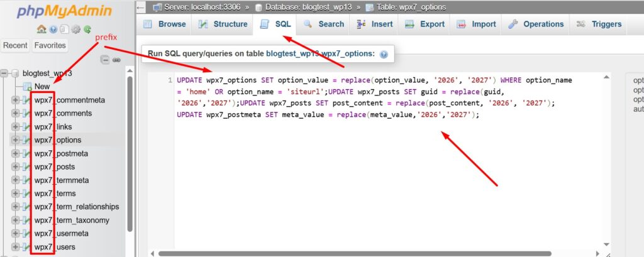644x257 pixels.
Task: Click the phpMyAdmin logo
Action: coord(64,11)
